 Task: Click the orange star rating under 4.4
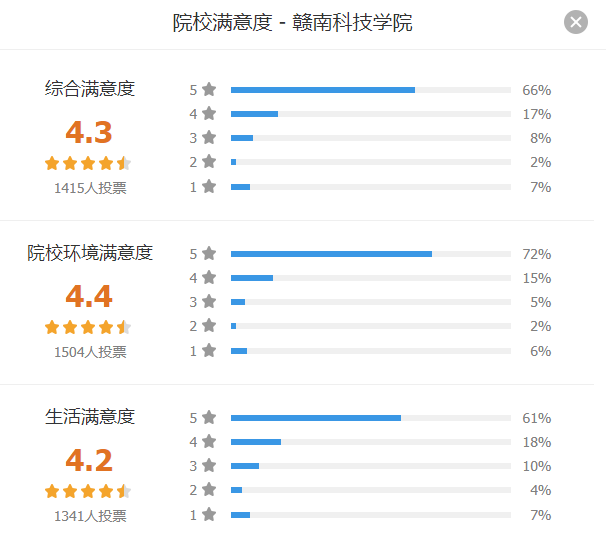[x=88, y=327]
